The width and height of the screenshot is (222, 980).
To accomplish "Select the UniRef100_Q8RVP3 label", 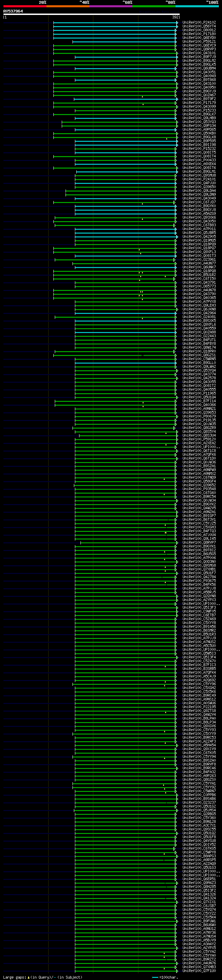I will pyautogui.click(x=199, y=49).
